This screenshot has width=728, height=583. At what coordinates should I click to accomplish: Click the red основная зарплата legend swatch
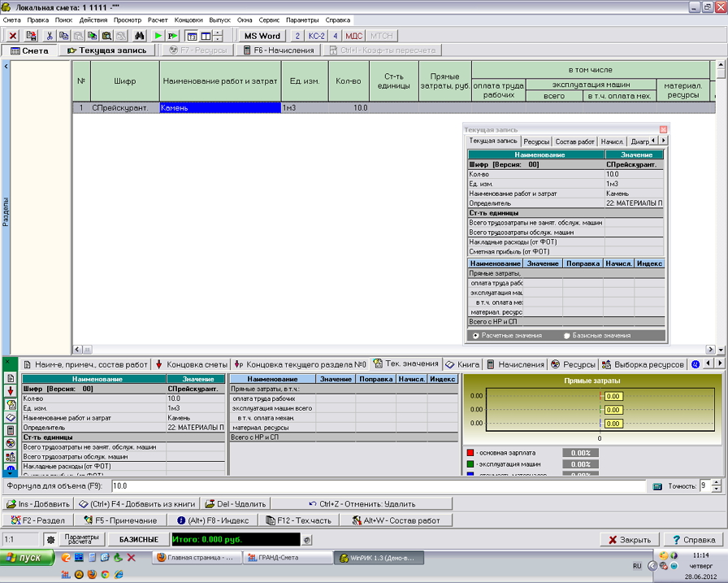(x=470, y=452)
